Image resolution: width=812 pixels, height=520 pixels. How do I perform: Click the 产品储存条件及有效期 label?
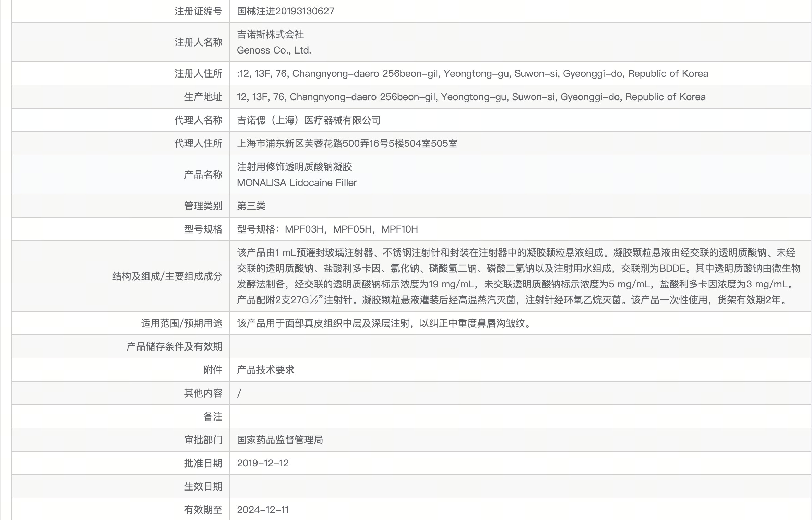coord(175,346)
